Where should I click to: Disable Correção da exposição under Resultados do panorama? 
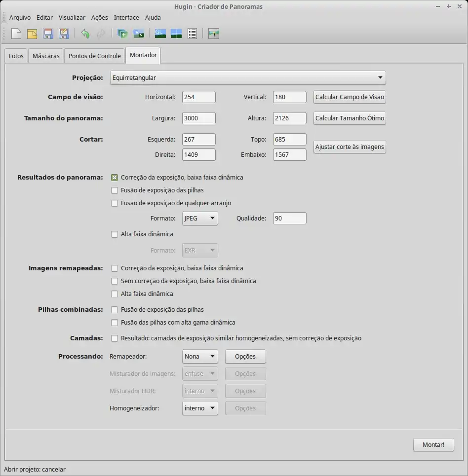[115, 178]
